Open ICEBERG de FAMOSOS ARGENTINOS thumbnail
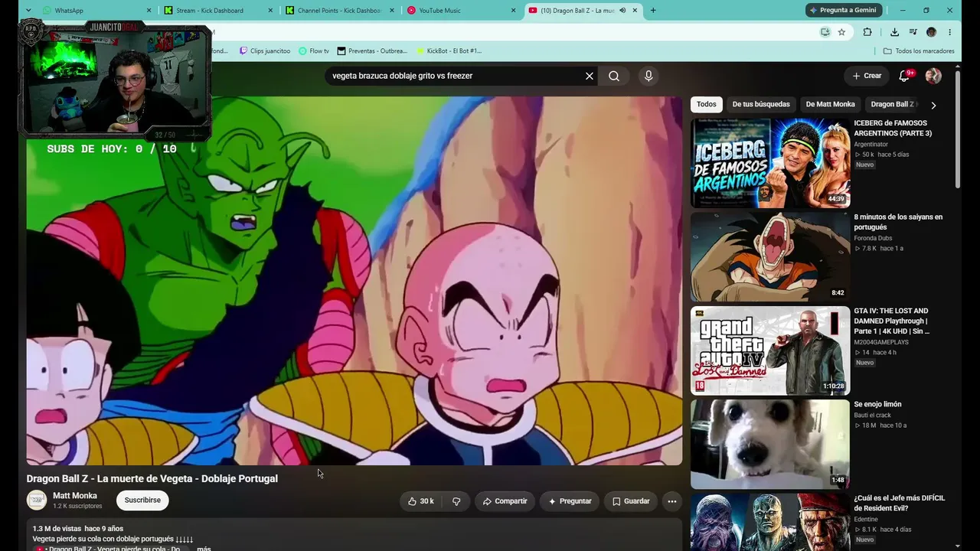This screenshot has width=980, height=551. [x=770, y=163]
